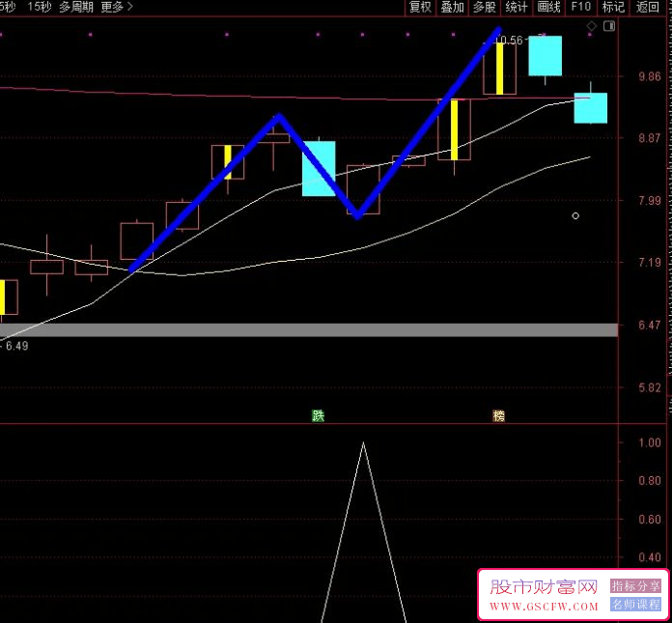Click the 6.47 price axis label

point(650,325)
